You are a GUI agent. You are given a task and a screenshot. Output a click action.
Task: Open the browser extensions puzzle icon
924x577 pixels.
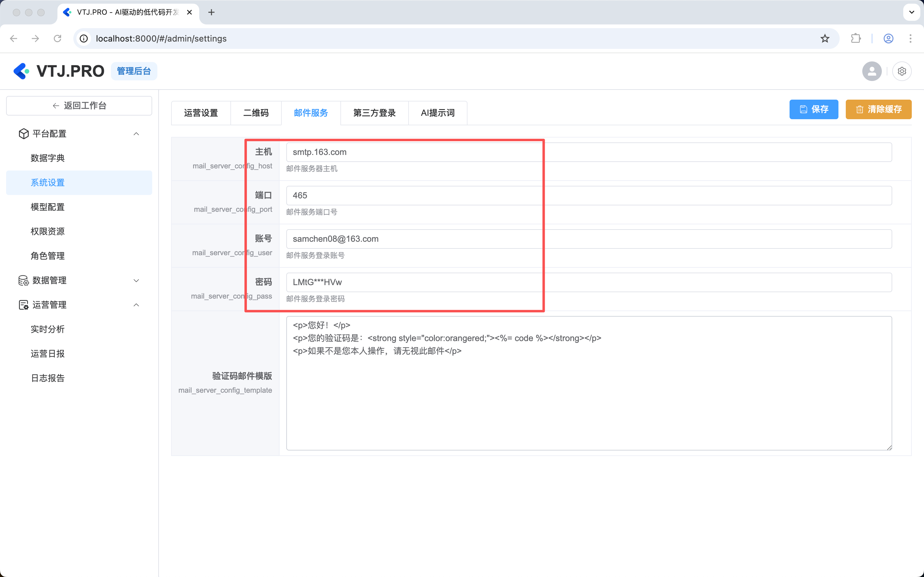point(856,39)
